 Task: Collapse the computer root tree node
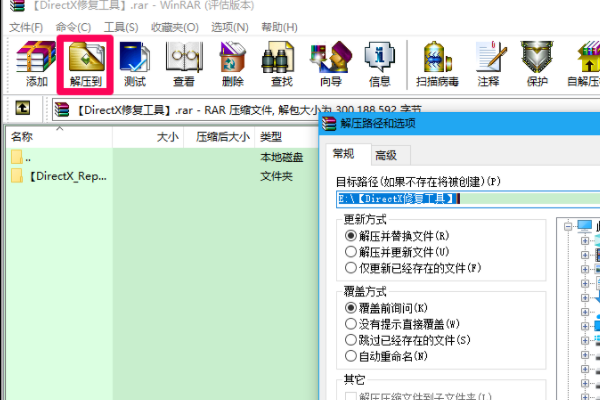[x=568, y=227]
